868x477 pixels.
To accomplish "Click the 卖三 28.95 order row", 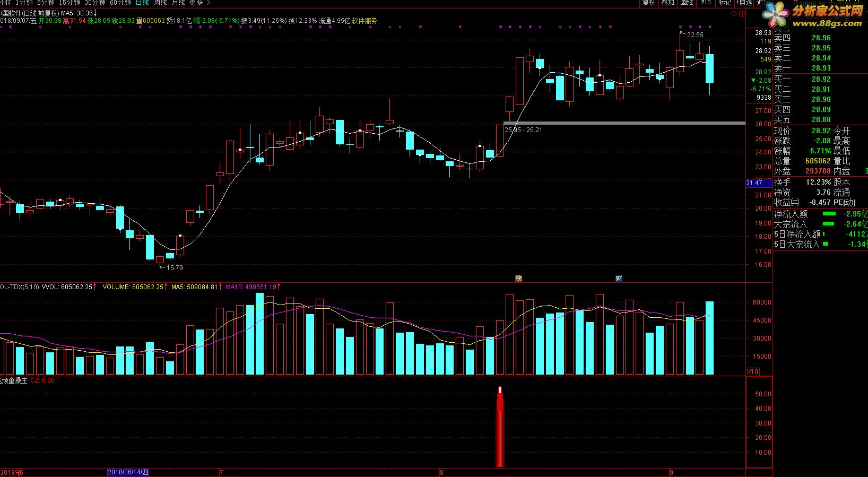I will 820,48.
